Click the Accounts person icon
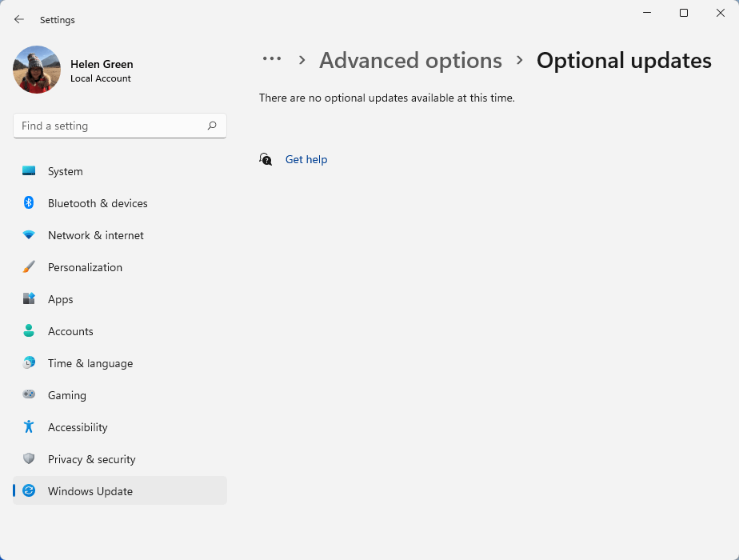 click(x=29, y=331)
